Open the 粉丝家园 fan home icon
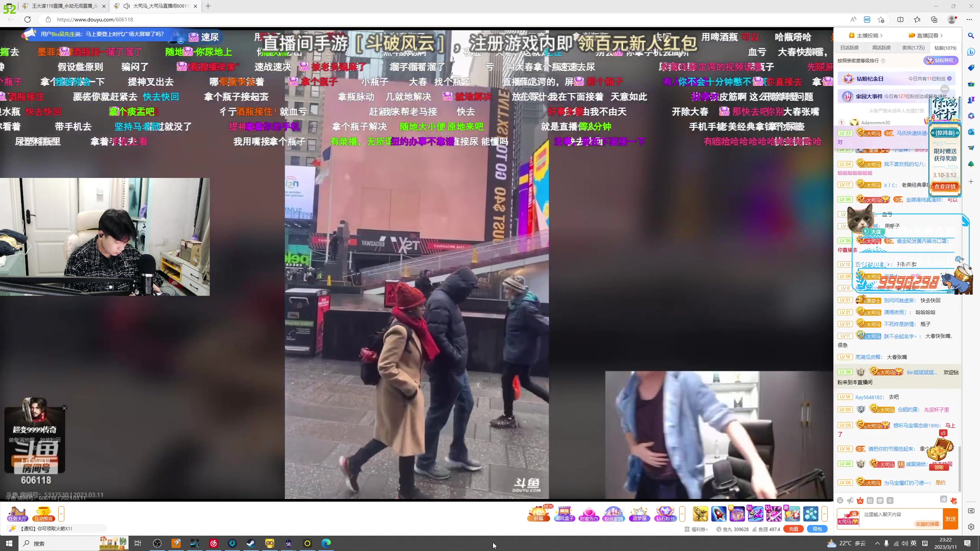 pos(613,514)
